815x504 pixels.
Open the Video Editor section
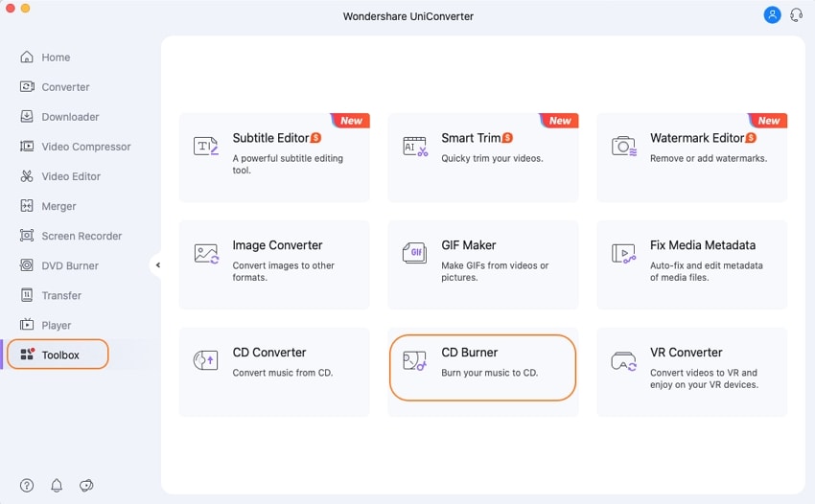[71, 176]
